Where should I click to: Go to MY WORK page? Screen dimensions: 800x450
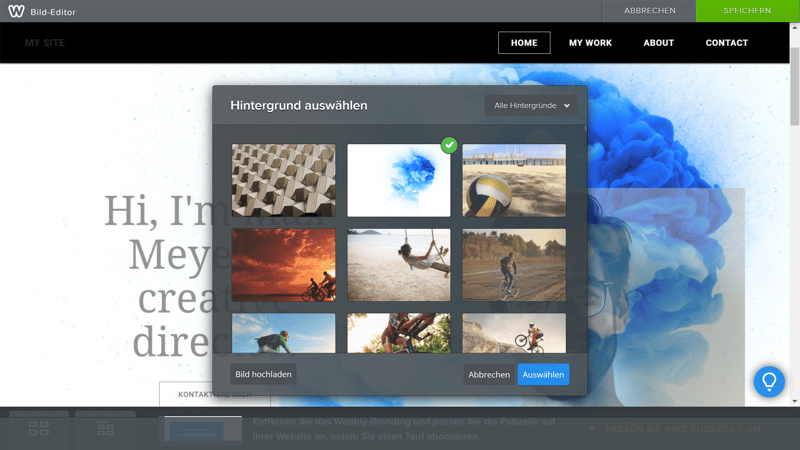click(x=590, y=43)
